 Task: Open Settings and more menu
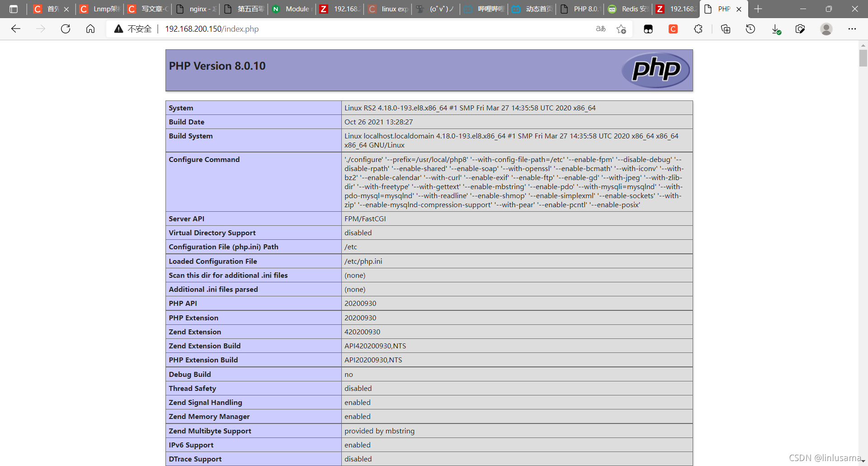point(852,29)
